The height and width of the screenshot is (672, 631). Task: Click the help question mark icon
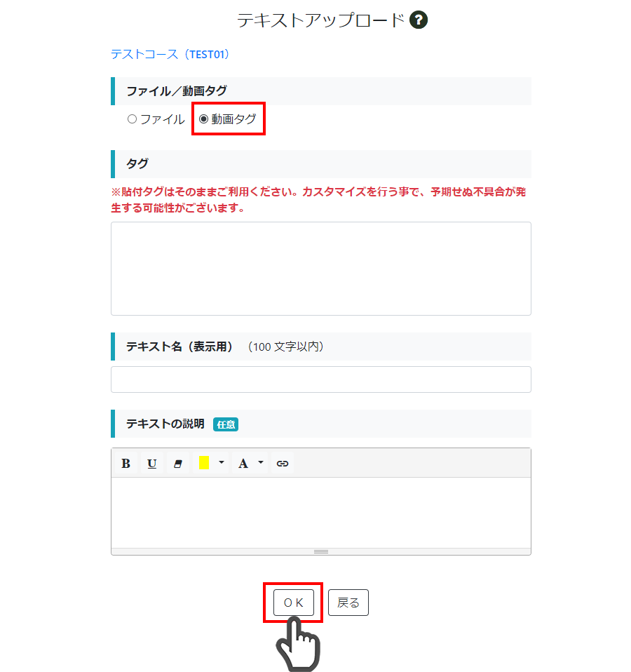pyautogui.click(x=418, y=20)
